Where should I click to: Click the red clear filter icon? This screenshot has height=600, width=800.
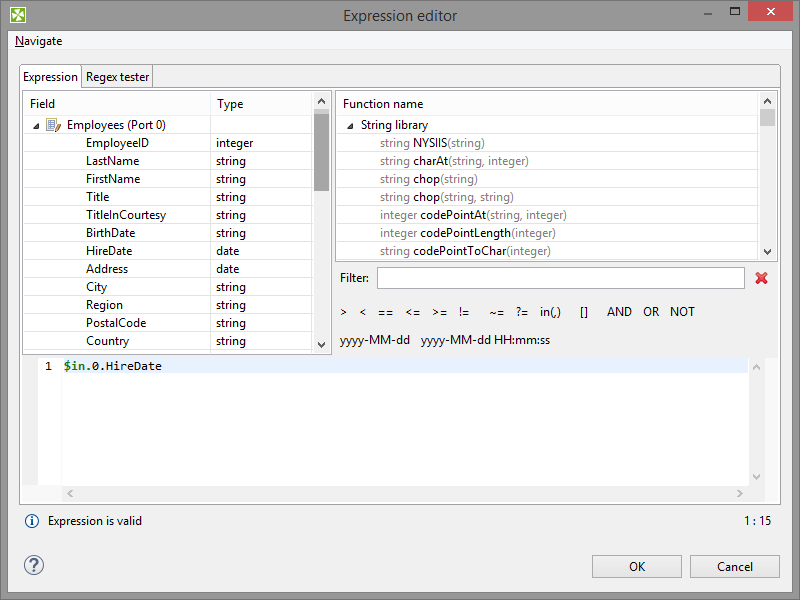pos(761,278)
